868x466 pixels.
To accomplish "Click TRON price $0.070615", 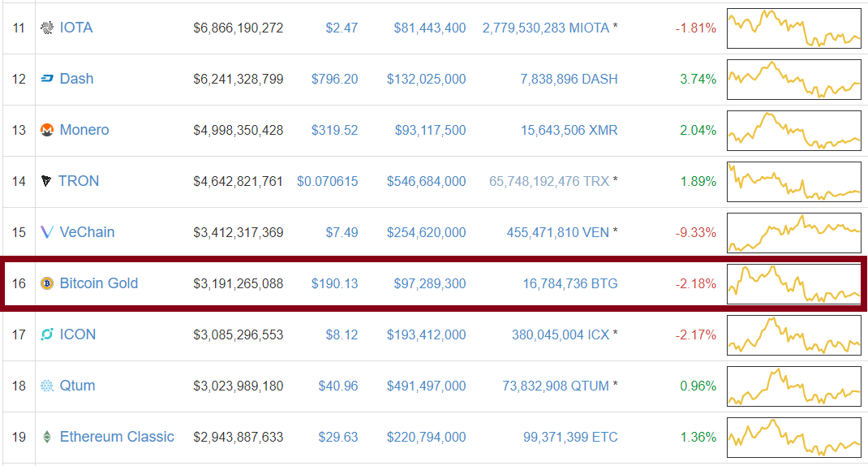I will (x=327, y=181).
